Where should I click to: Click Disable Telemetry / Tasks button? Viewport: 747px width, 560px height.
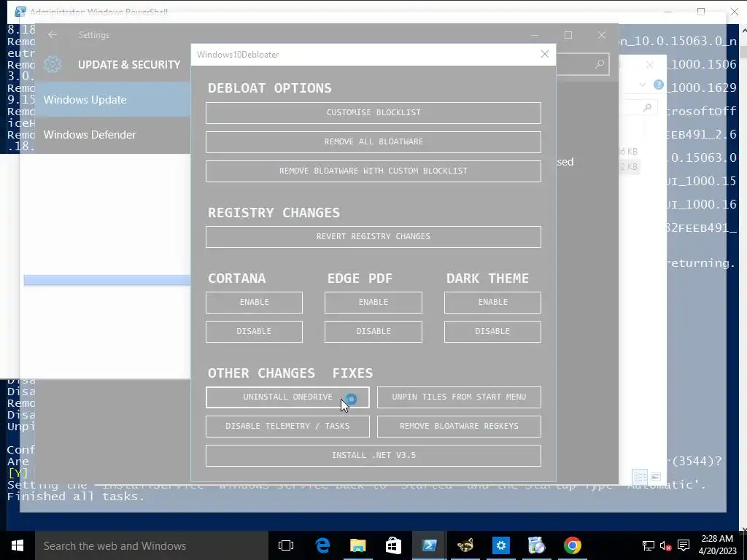287,426
